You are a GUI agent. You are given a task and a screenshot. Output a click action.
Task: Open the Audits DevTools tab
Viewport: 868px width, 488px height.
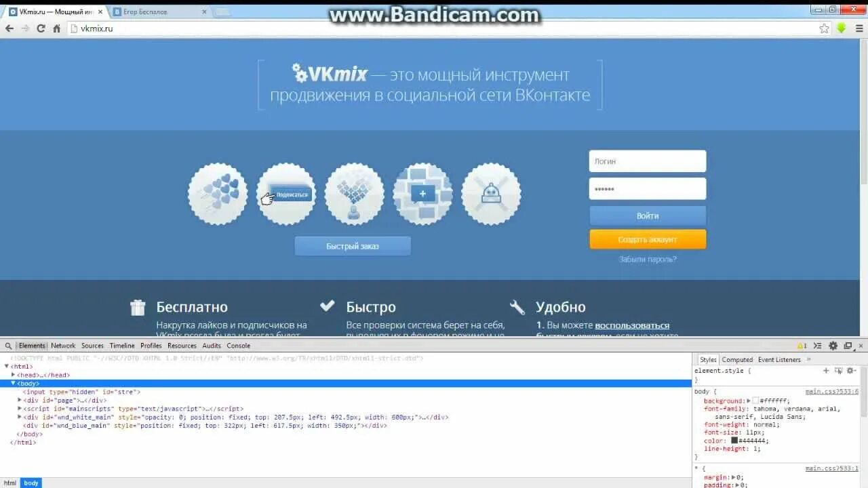point(212,346)
